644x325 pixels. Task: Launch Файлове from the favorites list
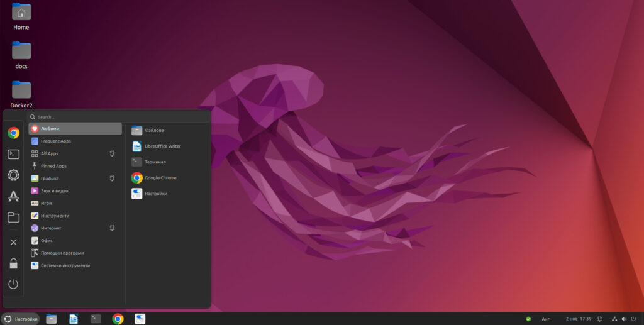click(x=167, y=131)
